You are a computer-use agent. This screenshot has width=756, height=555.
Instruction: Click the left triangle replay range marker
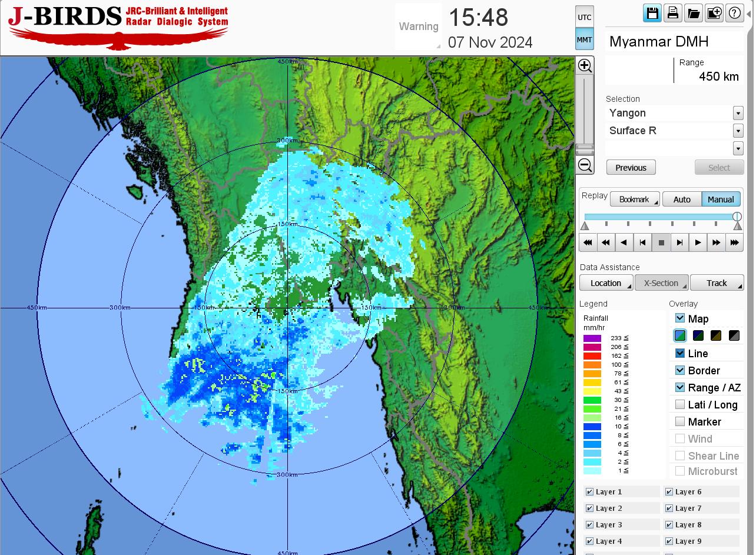(585, 226)
